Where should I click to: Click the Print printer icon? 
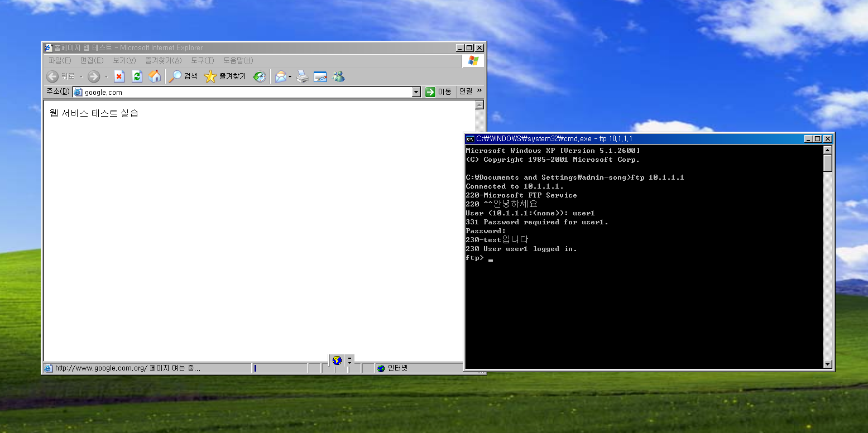(x=302, y=76)
